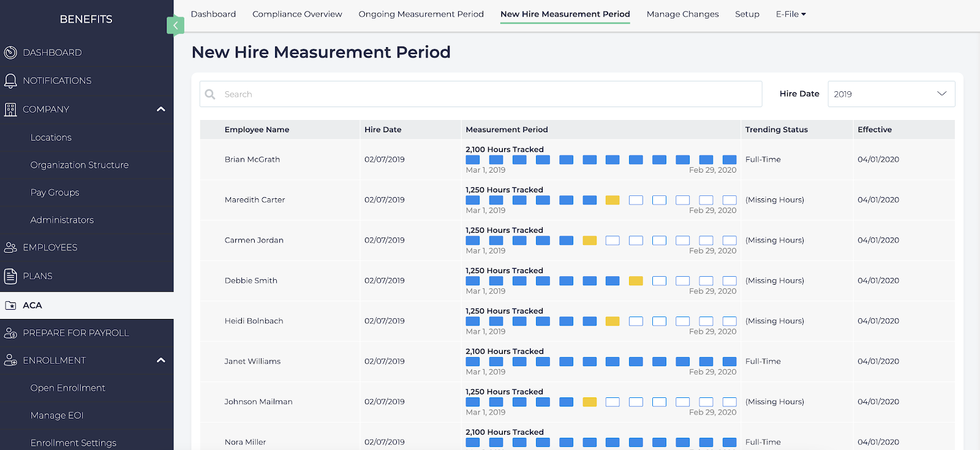Click Maredith Carter's yellow measurement period block
Viewport: 980px width, 450px height.
[x=612, y=200]
